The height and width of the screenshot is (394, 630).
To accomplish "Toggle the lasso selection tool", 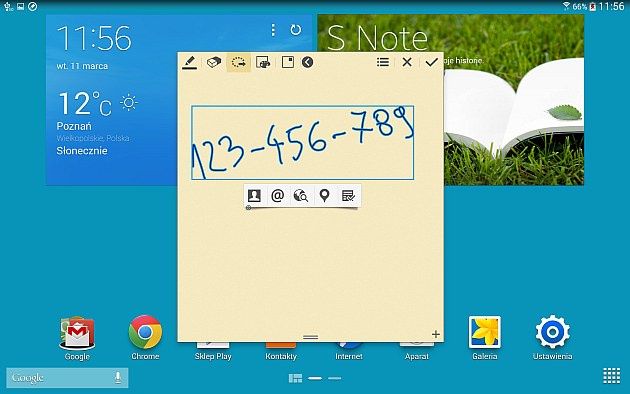I will coord(239,62).
